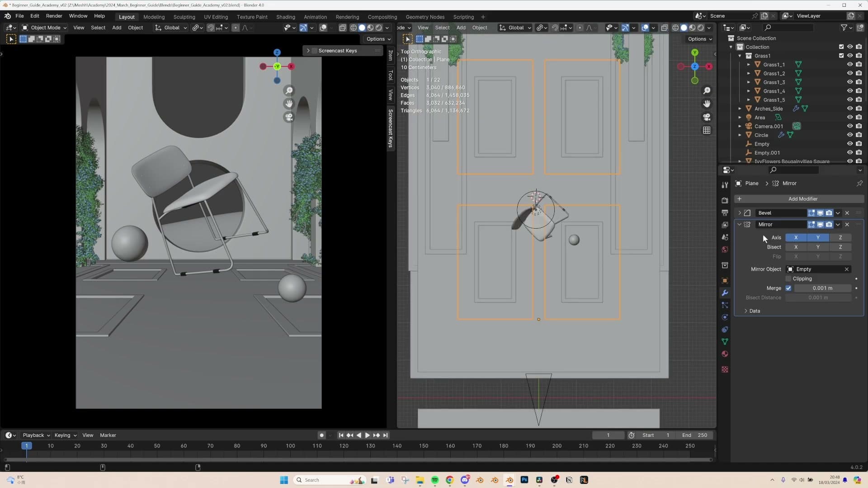868x488 pixels.
Task: Open Options dropdown in left viewport
Action: tap(379, 39)
